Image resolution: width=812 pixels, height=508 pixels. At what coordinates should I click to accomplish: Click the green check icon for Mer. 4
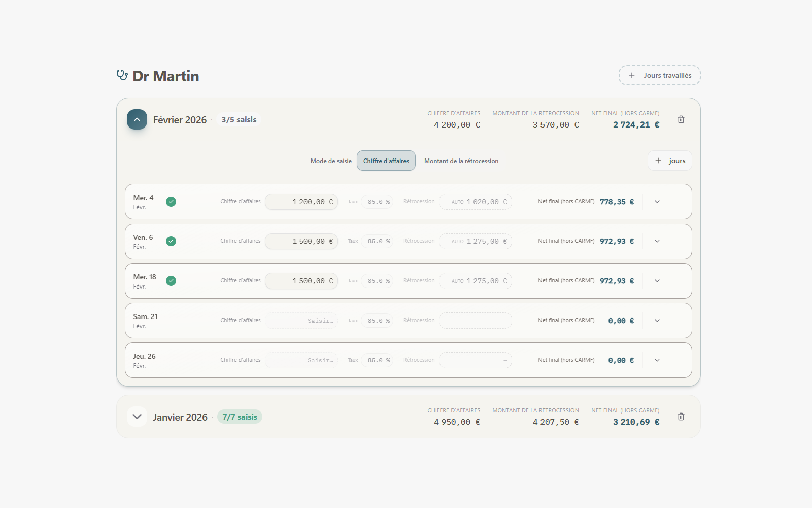tap(171, 202)
